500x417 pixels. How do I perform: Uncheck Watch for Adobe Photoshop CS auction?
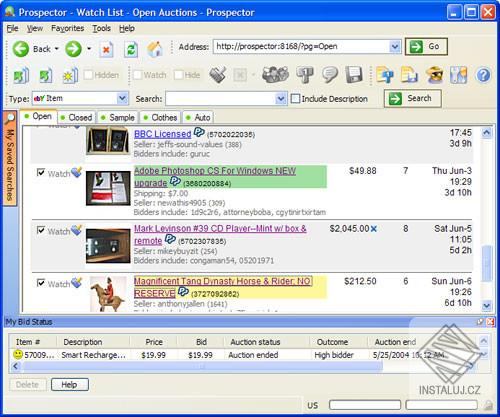[41, 172]
